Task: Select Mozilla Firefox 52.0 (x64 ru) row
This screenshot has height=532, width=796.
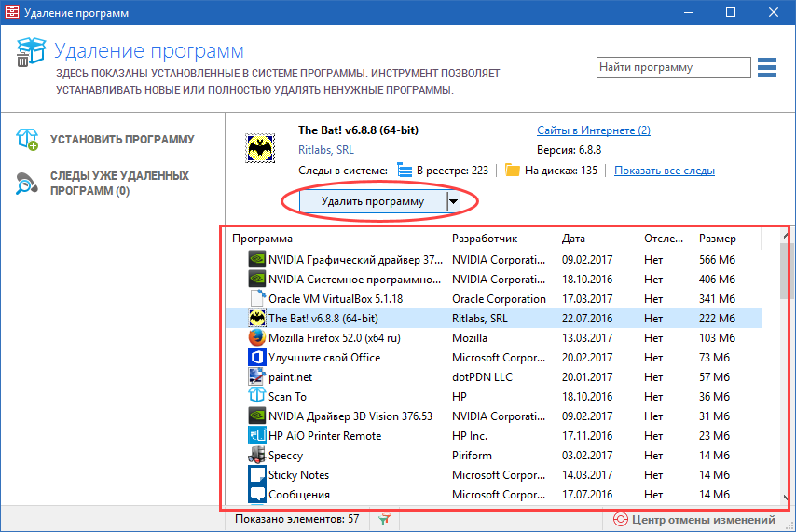Action: (494, 337)
